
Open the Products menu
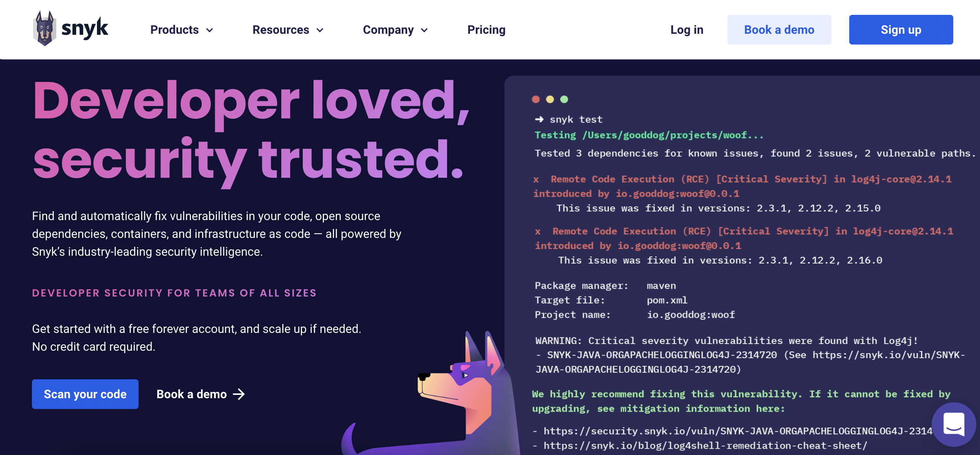(x=175, y=30)
